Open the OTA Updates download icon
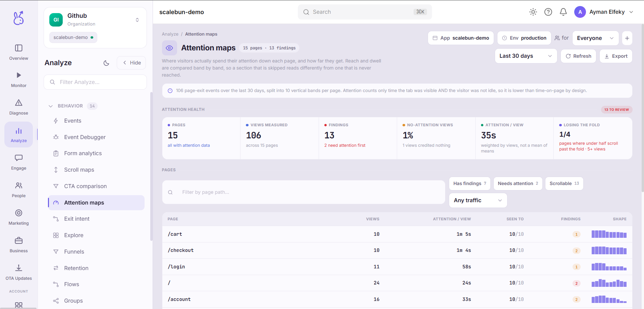This screenshot has height=309, width=644. click(19, 268)
